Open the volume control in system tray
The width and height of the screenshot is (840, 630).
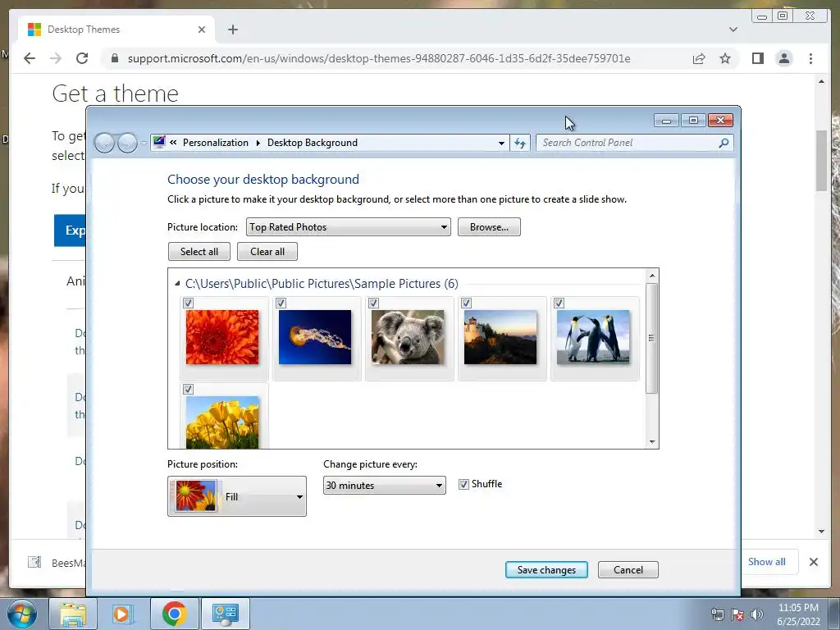pyautogui.click(x=757, y=614)
